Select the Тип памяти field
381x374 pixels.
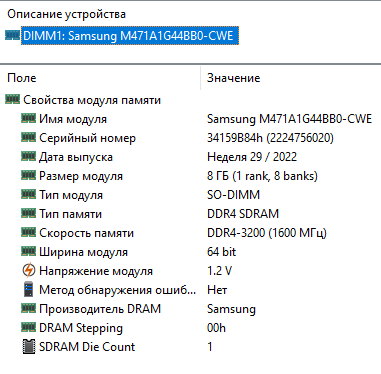point(70,214)
